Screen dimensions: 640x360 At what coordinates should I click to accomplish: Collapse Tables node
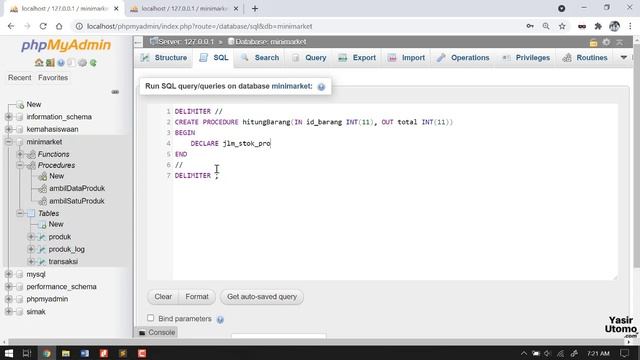coord(20,213)
